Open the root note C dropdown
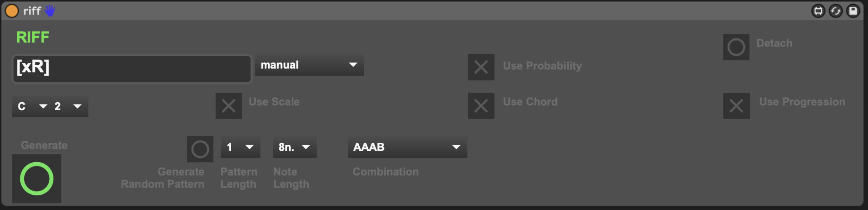868x210 pixels. click(x=31, y=106)
